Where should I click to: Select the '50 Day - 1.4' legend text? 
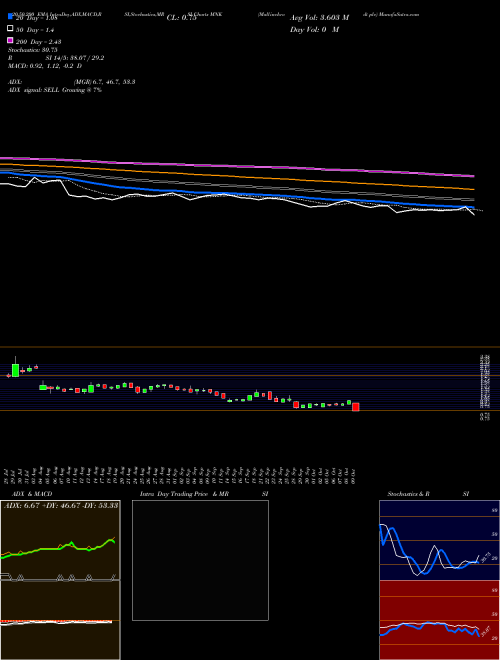(35, 30)
